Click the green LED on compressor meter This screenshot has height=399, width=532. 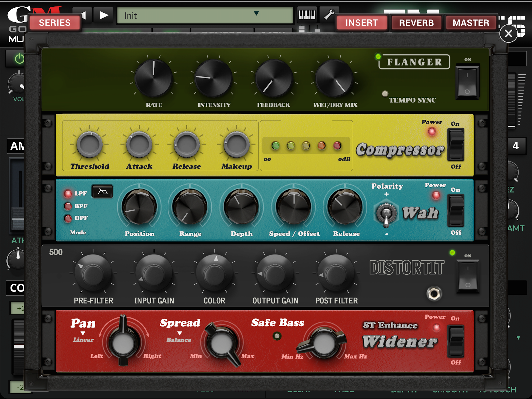pos(276,146)
